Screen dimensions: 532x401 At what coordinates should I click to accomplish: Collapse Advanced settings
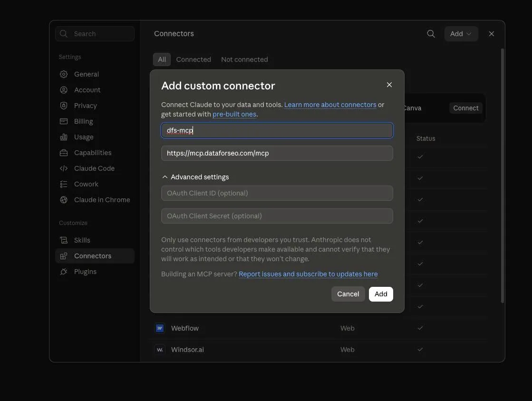tap(195, 177)
